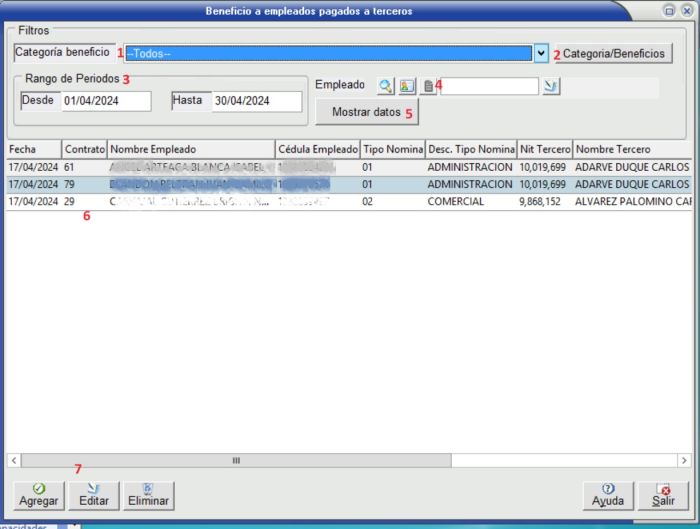Click the Hasta date field
700x529 pixels.
coord(255,101)
